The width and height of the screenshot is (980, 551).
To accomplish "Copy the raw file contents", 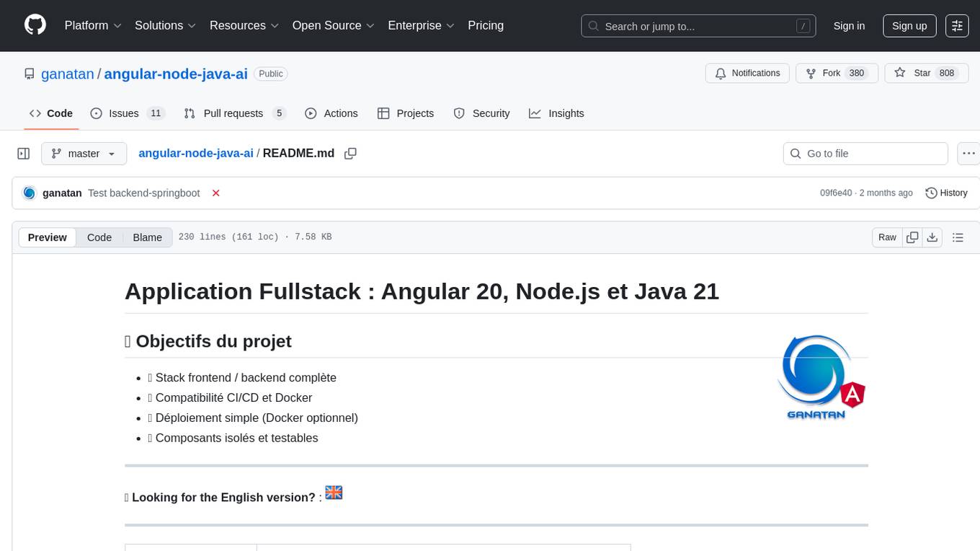I will [x=912, y=237].
